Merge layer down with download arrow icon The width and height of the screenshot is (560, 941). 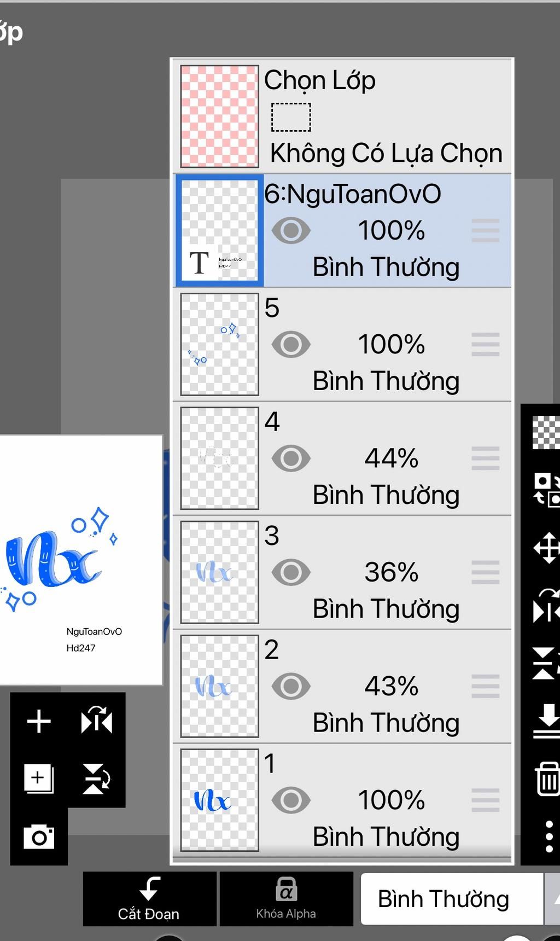click(x=546, y=721)
